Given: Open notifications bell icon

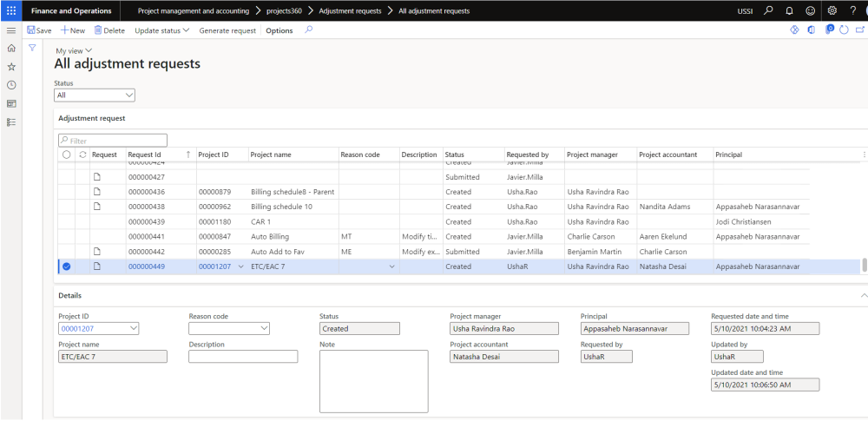Looking at the screenshot, I should pos(789,10).
